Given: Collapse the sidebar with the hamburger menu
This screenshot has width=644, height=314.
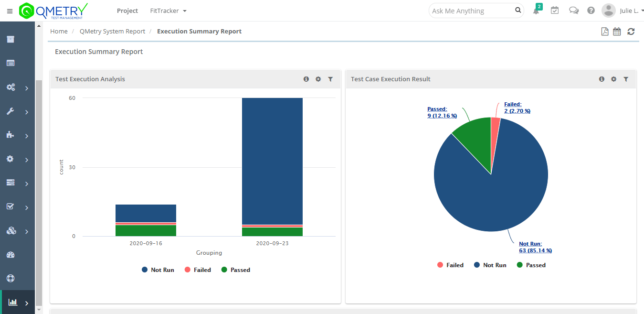Looking at the screenshot, I should (10, 11).
